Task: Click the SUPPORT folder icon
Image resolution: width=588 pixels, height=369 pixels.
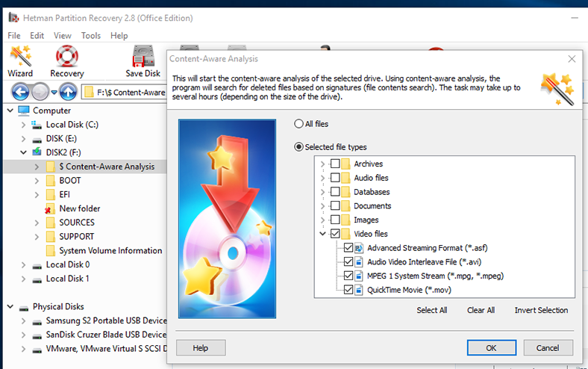Action: click(51, 237)
